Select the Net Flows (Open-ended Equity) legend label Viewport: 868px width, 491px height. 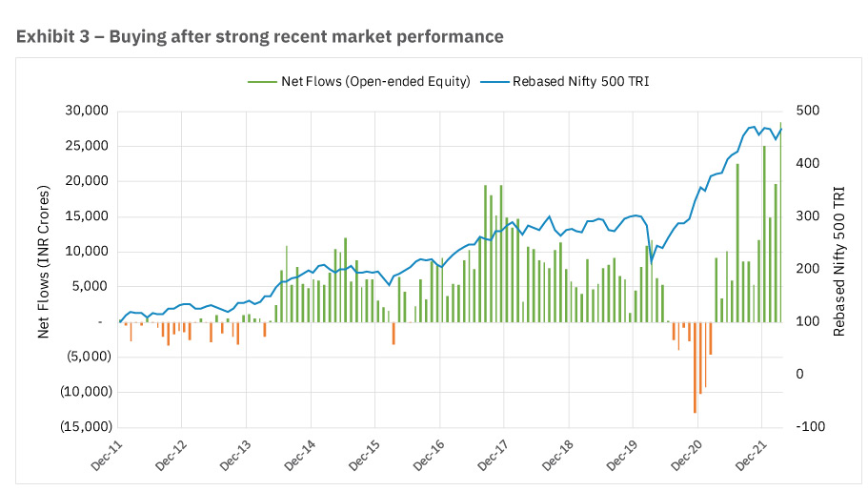click(x=375, y=81)
